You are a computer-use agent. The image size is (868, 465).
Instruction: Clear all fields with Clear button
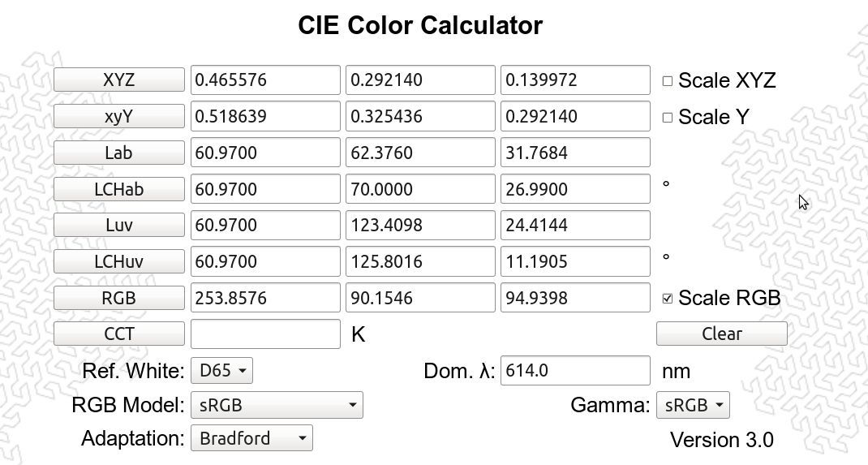point(722,334)
